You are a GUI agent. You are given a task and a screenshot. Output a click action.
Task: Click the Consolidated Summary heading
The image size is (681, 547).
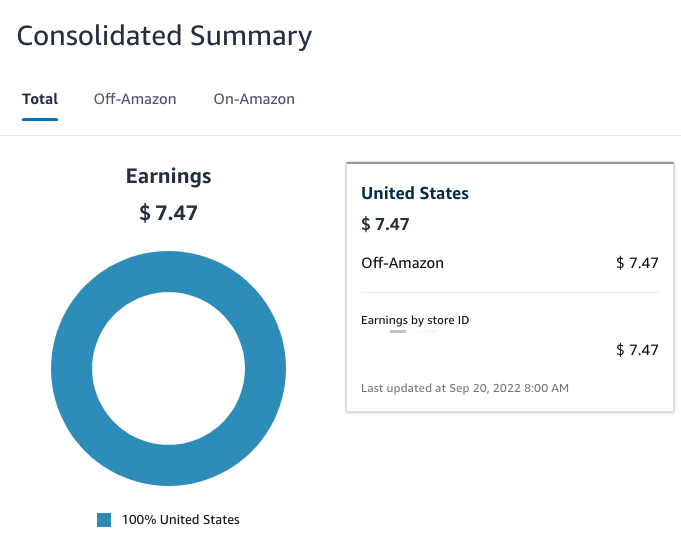[x=165, y=36]
